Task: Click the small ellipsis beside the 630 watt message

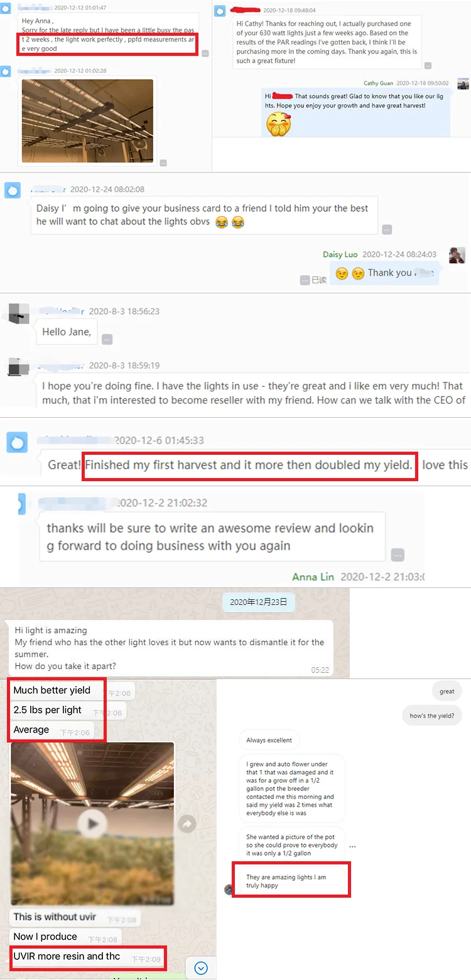Action: tap(428, 65)
